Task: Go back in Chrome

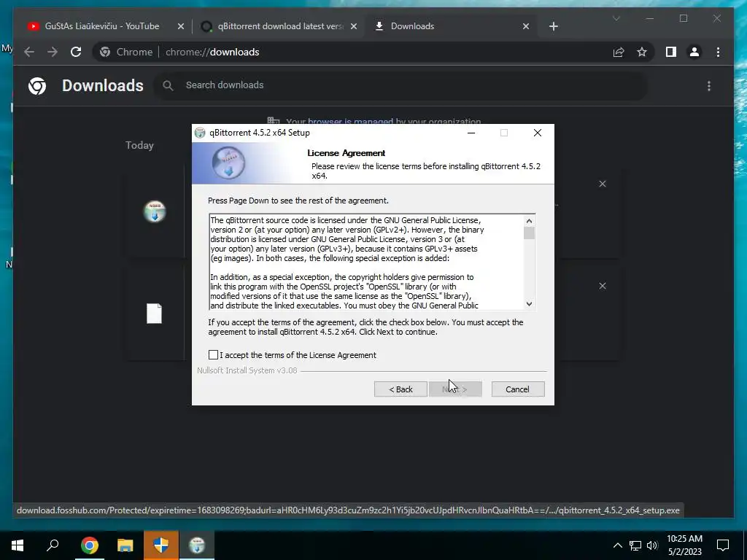Action: click(29, 52)
